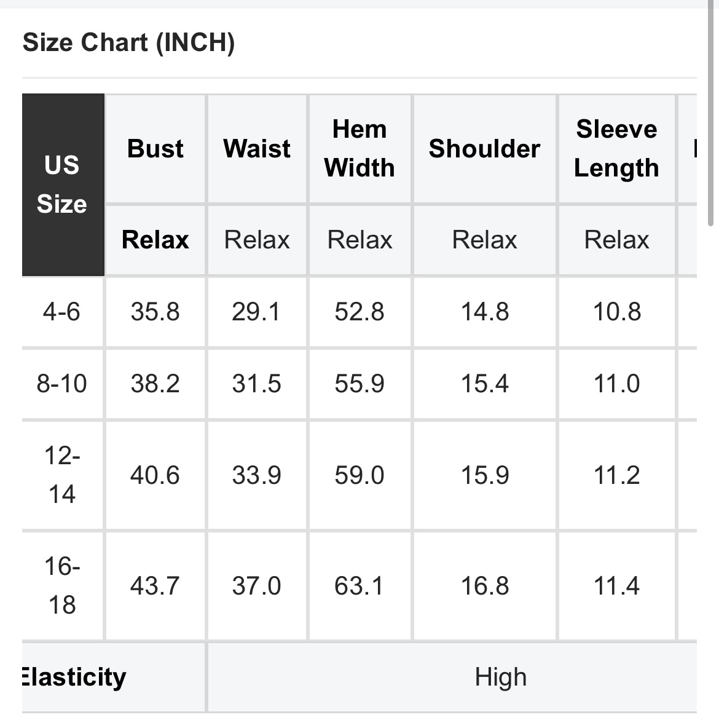Click the 16-18 size row label
719x728 pixels.
click(x=61, y=585)
